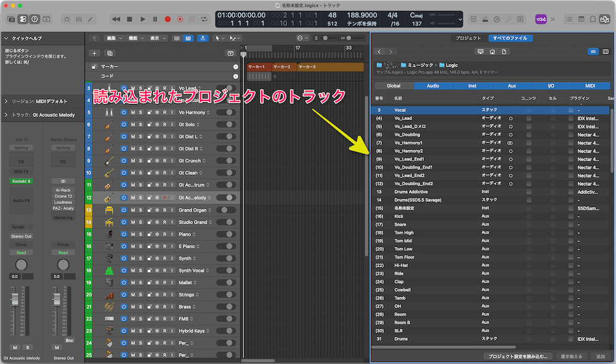Open the LCD display mode dropdown arrow
The image size is (616, 364).
(x=460, y=19)
